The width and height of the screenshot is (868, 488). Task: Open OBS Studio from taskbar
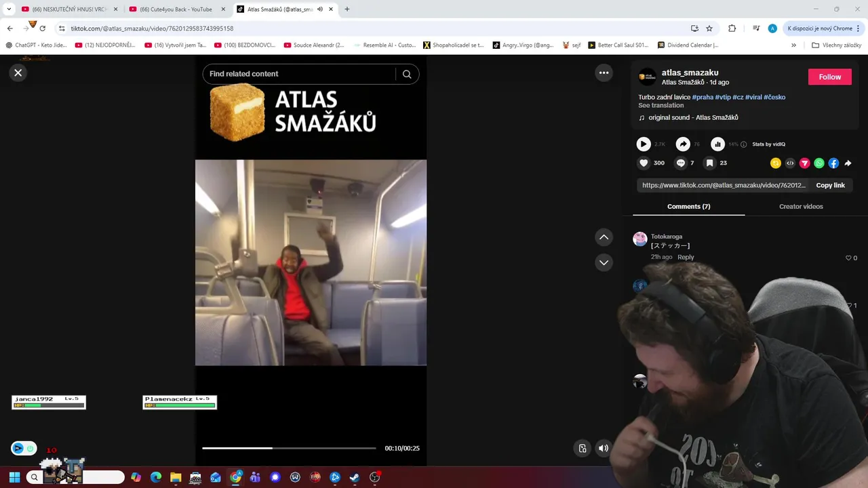[375, 477]
